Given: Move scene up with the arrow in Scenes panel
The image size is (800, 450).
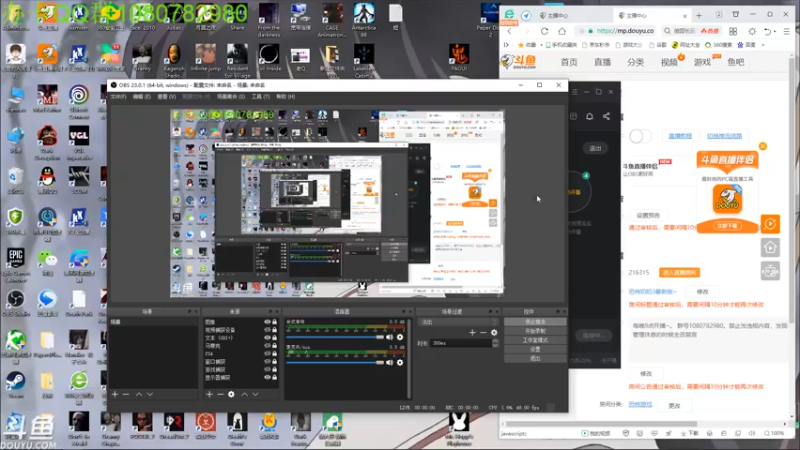Looking at the screenshot, I should point(139,394).
